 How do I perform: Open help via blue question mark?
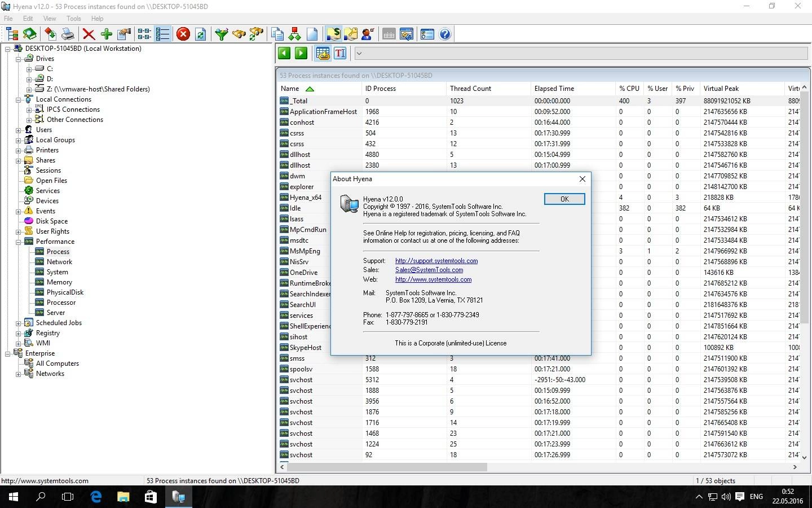(x=445, y=34)
